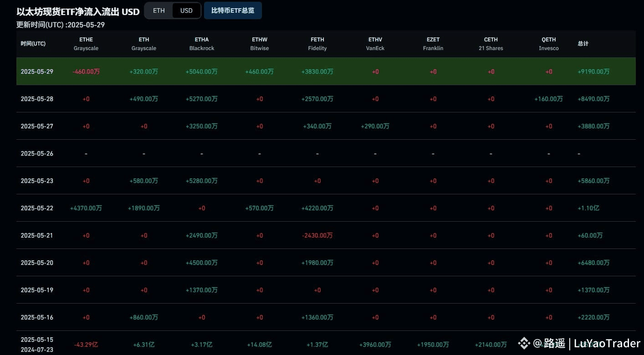Click the +570.00万 Bitwise value
Viewport: 644px width, 355px height.
click(260, 208)
